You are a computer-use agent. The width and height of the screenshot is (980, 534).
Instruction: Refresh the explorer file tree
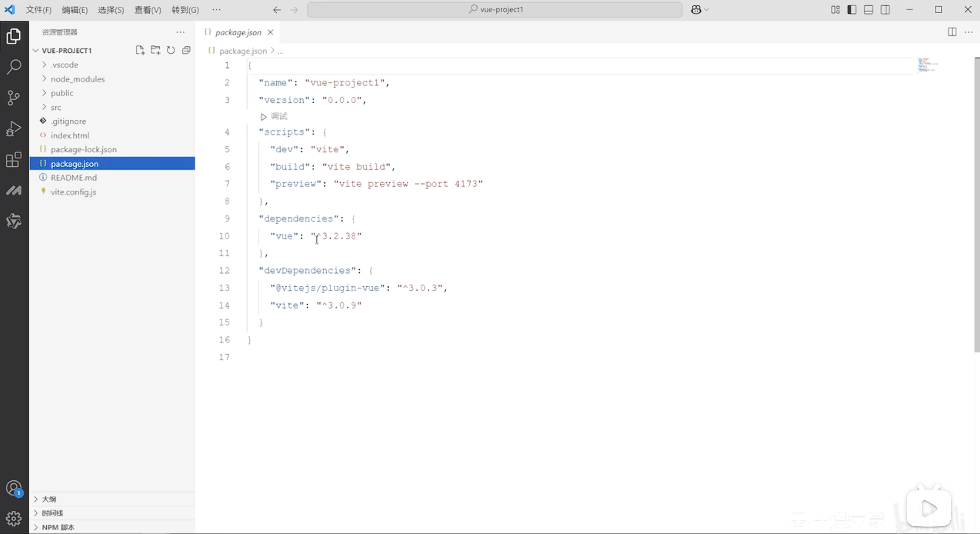coord(171,50)
